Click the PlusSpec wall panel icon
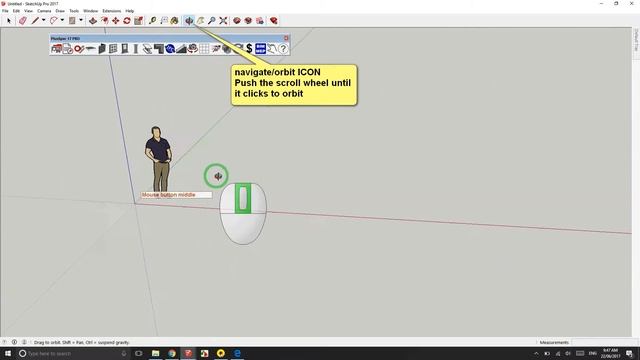 [x=102, y=49]
